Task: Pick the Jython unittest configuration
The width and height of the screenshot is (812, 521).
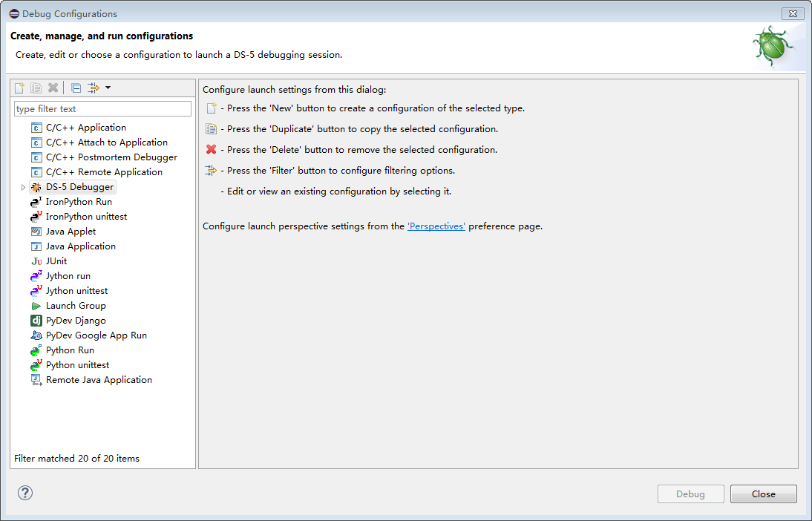Action: pos(76,291)
